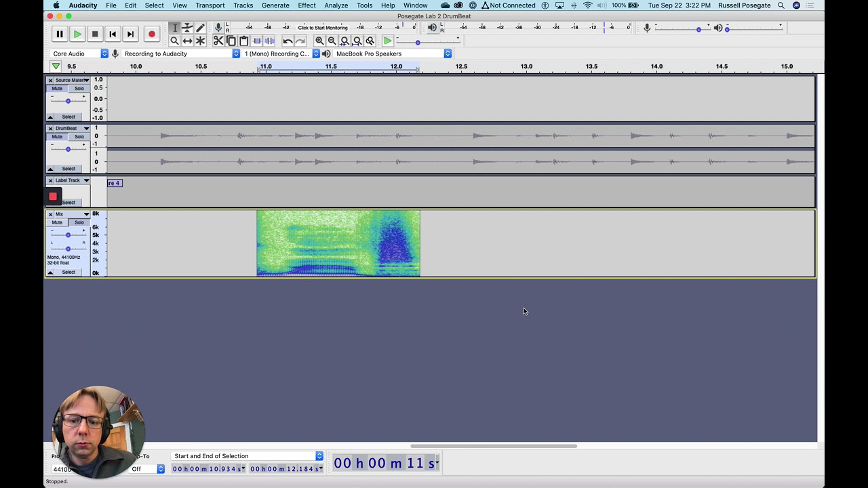Viewport: 868px width, 488px height.
Task: Click the Zoom Out icon
Action: pyautogui.click(x=332, y=41)
